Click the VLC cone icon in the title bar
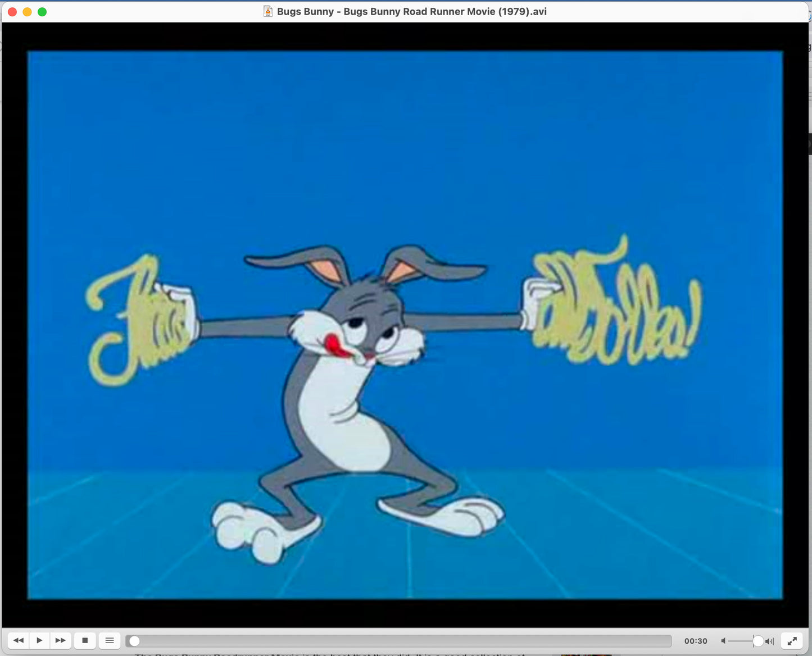This screenshot has height=656, width=812. point(267,11)
